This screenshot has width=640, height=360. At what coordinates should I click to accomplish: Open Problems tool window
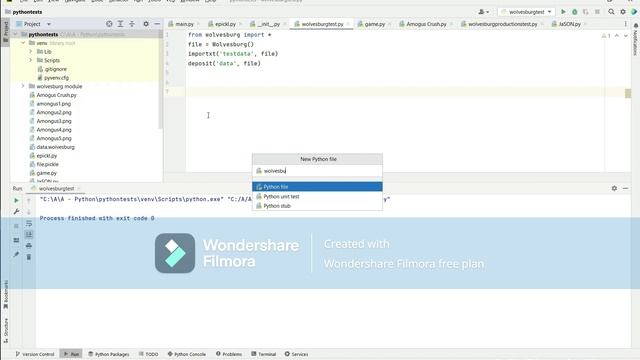(x=229, y=354)
